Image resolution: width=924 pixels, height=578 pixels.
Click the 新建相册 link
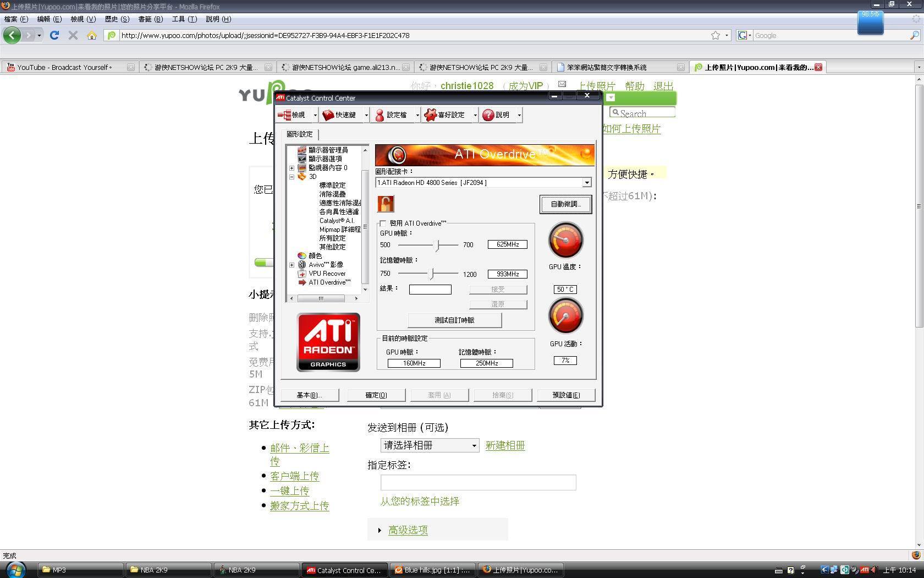[x=505, y=445]
